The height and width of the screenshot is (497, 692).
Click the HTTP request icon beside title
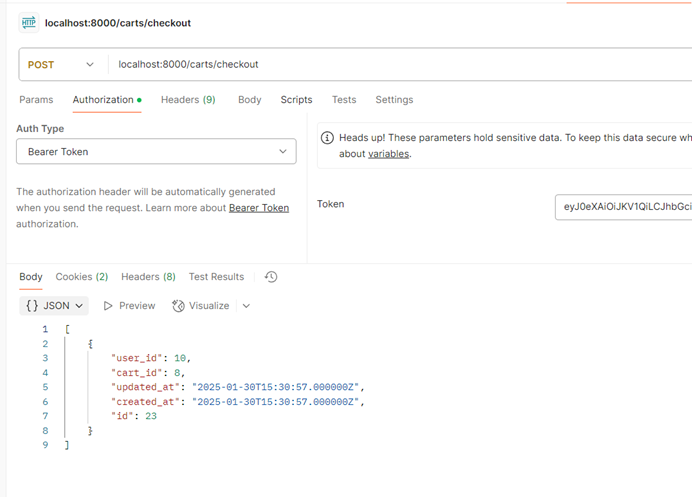28,23
